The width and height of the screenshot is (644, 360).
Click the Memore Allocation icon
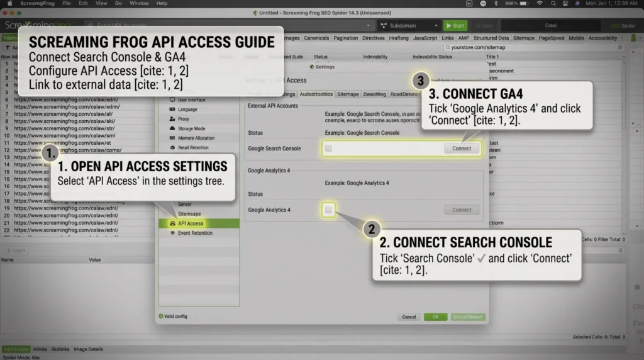(x=172, y=138)
